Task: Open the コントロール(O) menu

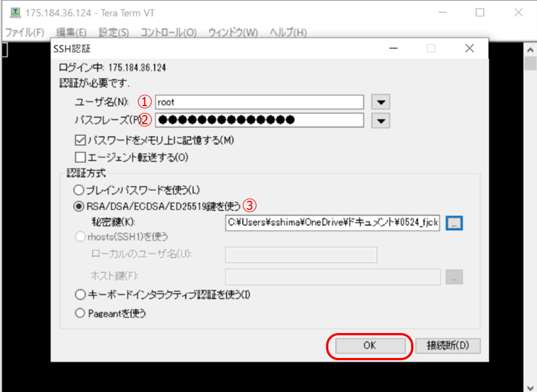Action: (168, 32)
